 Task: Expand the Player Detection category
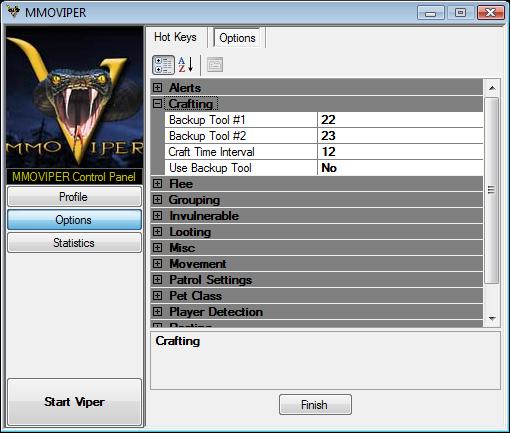[157, 312]
